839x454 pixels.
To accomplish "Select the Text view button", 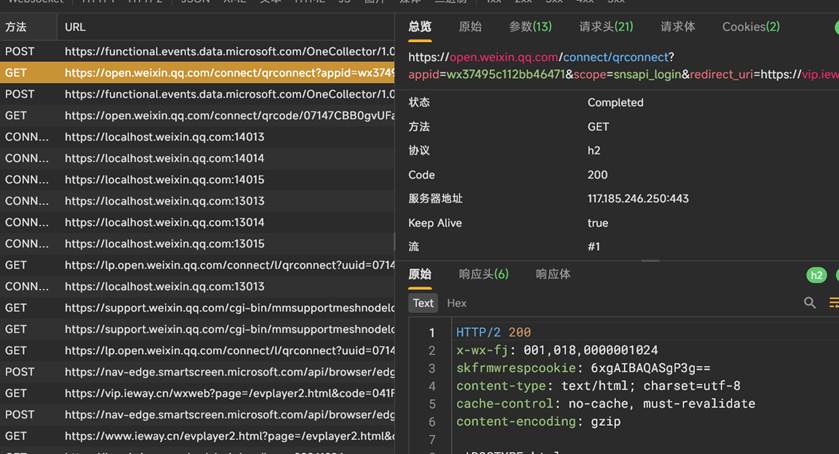I will (423, 303).
